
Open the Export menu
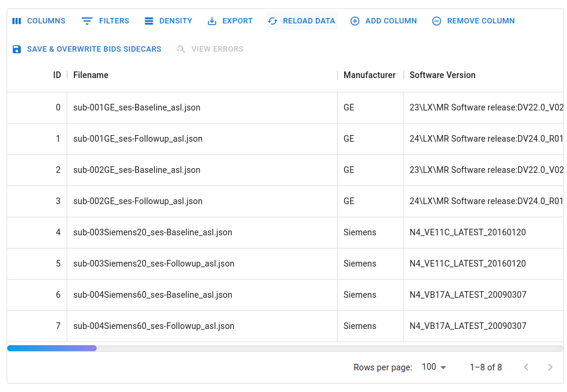[230, 21]
